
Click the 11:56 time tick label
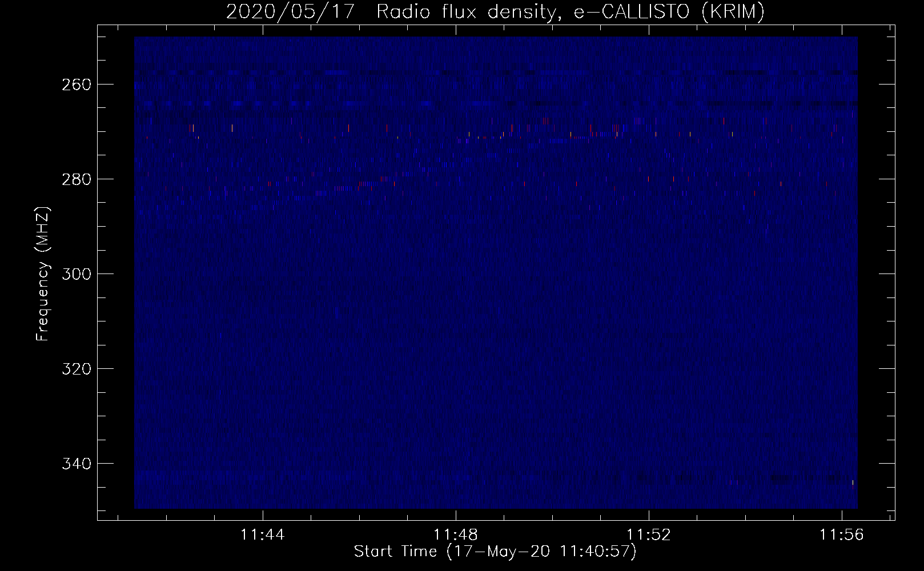coord(842,535)
